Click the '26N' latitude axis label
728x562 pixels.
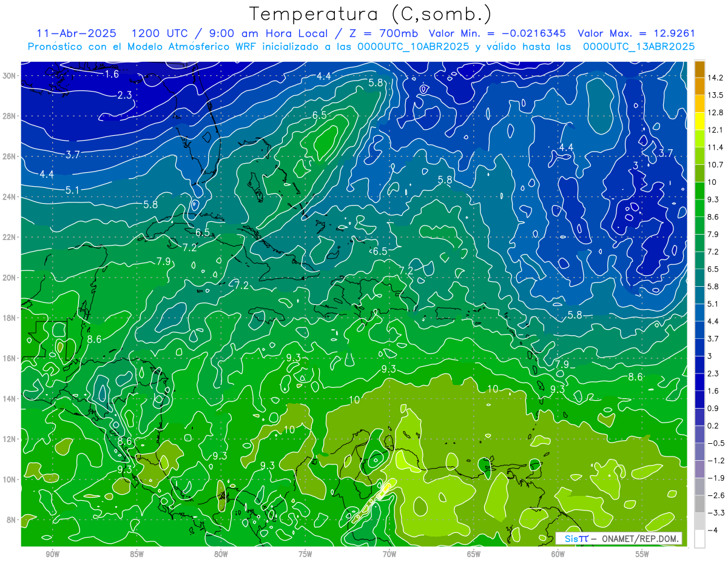click(x=8, y=156)
